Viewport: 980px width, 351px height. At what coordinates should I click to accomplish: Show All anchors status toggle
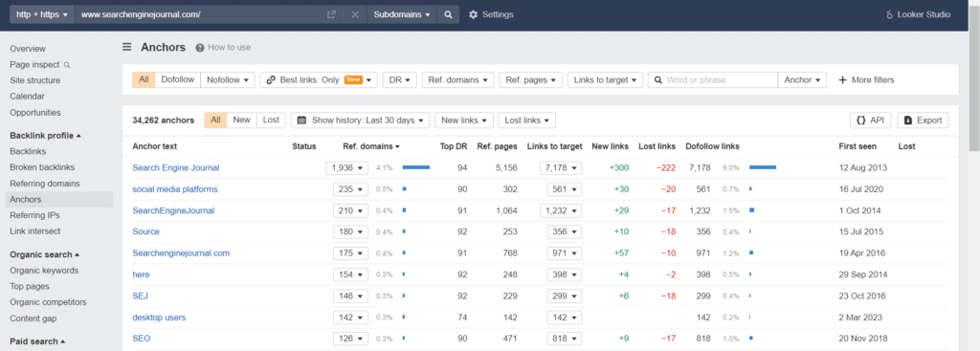(215, 120)
